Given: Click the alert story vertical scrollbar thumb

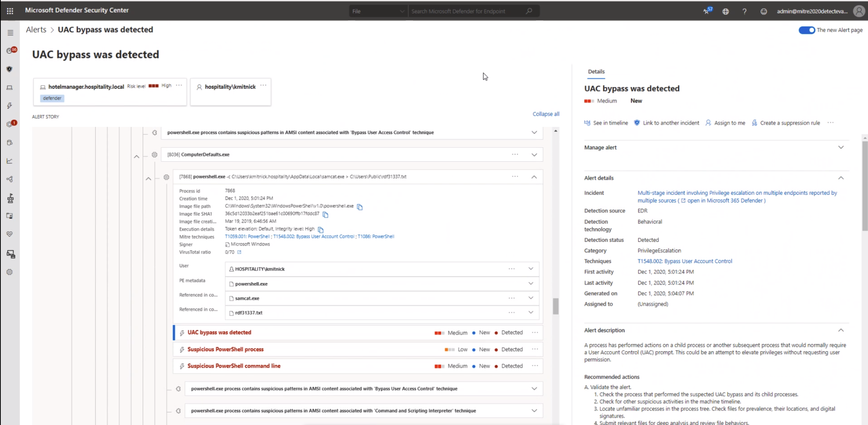Looking at the screenshot, I should tap(556, 306).
